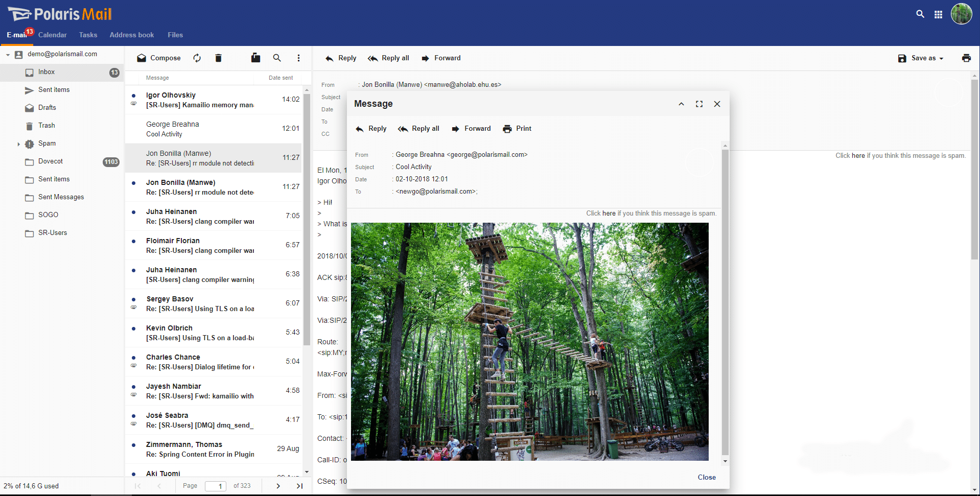Jump to last page of messages
Screen dimensions: 980x496
click(x=299, y=486)
